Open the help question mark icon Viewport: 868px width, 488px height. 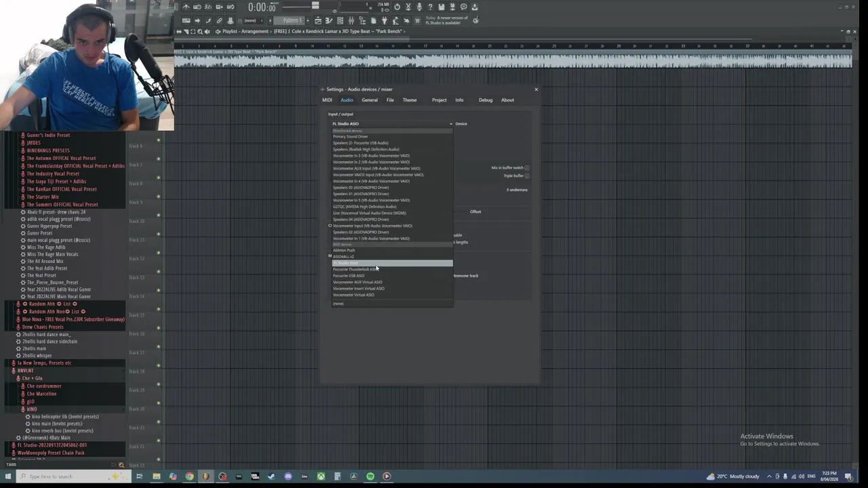[430, 7]
